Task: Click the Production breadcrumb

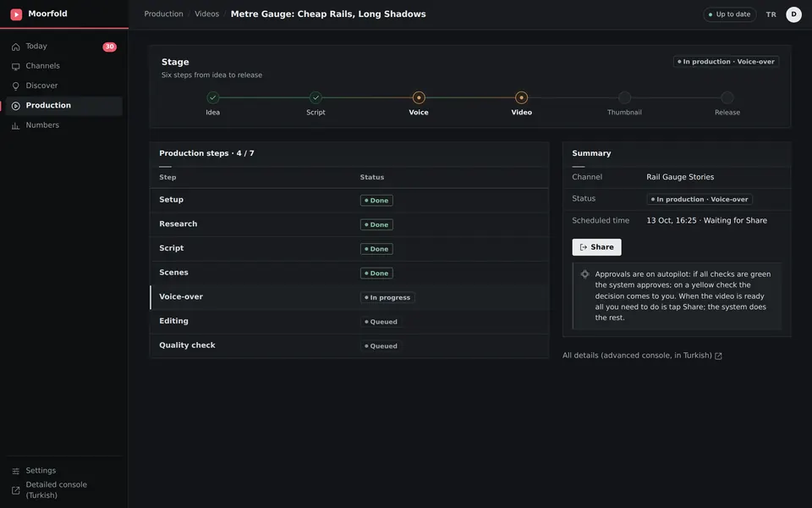Action: (163, 14)
